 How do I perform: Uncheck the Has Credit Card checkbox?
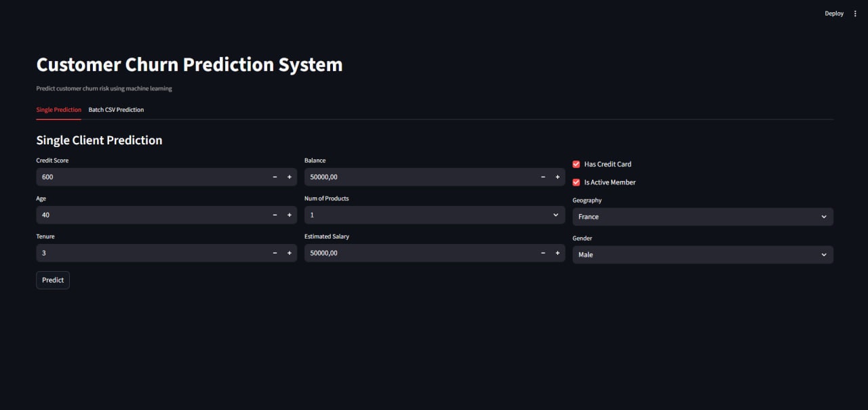(x=576, y=164)
